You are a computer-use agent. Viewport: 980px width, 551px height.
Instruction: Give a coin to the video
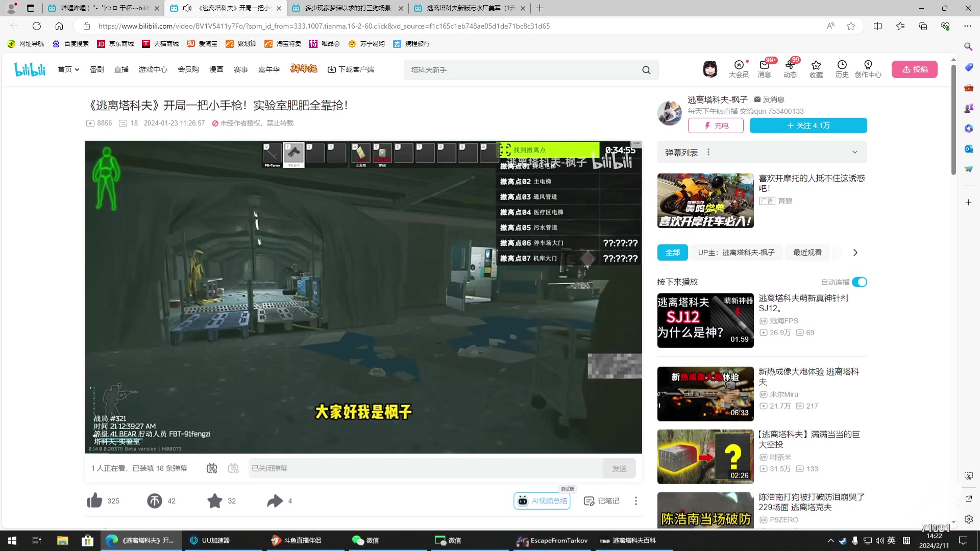154,501
